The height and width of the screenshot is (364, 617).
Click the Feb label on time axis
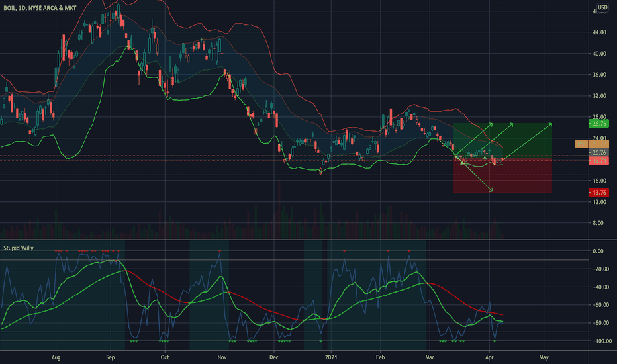coord(380,357)
